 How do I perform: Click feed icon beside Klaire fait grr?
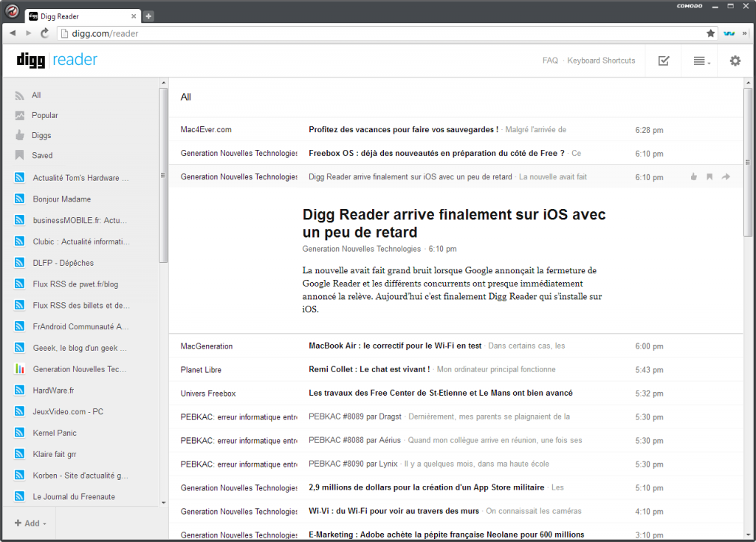point(20,453)
